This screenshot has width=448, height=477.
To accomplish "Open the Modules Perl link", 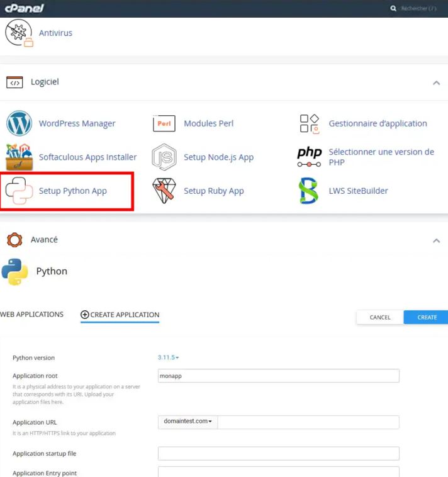I will click(209, 123).
